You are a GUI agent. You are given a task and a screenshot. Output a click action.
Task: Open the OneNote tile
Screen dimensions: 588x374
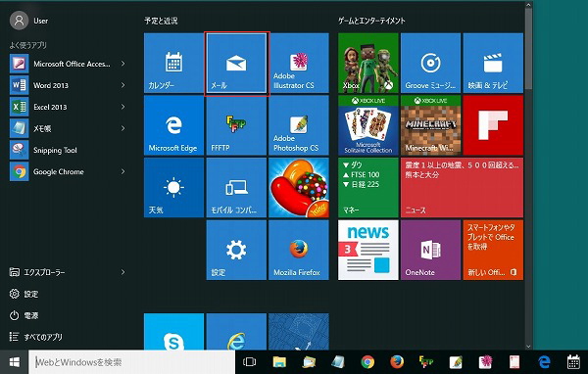pos(430,250)
